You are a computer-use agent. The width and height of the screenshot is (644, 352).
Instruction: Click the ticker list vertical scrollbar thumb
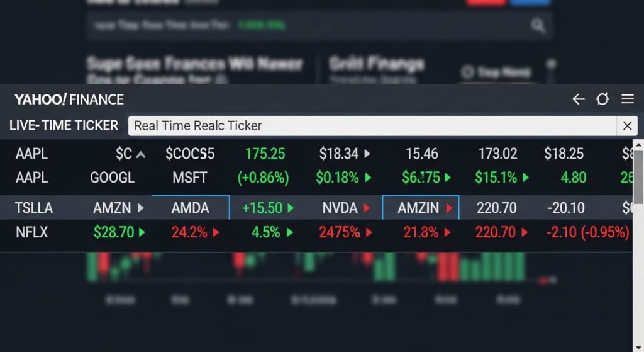[x=639, y=176]
